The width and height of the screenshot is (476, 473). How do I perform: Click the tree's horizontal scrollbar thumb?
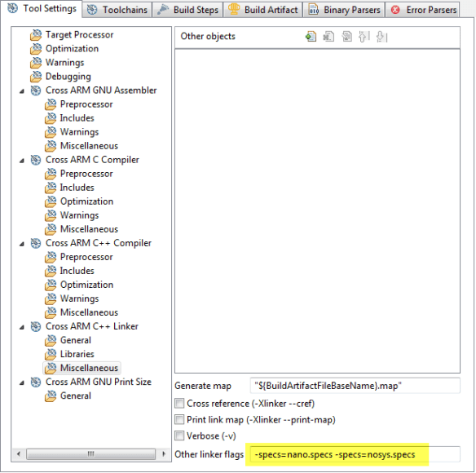90,454
